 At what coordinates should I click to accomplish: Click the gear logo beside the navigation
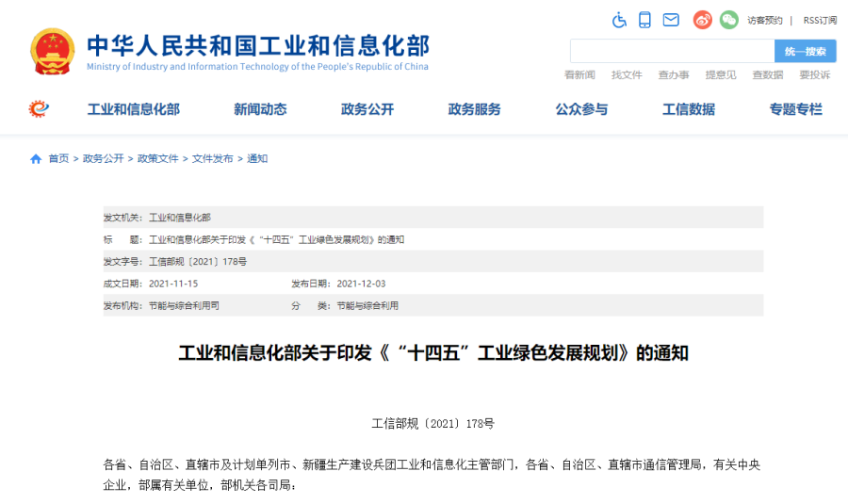39,109
